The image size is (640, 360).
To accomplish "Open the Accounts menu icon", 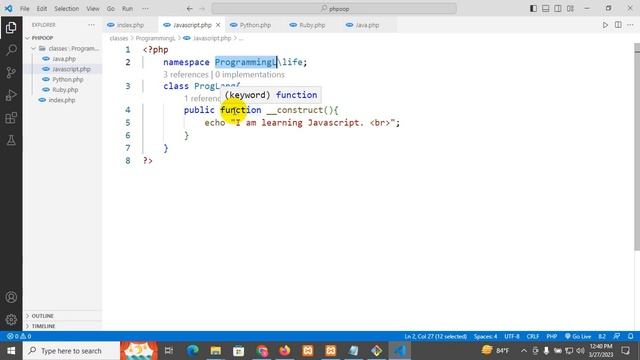I will [x=11, y=297].
